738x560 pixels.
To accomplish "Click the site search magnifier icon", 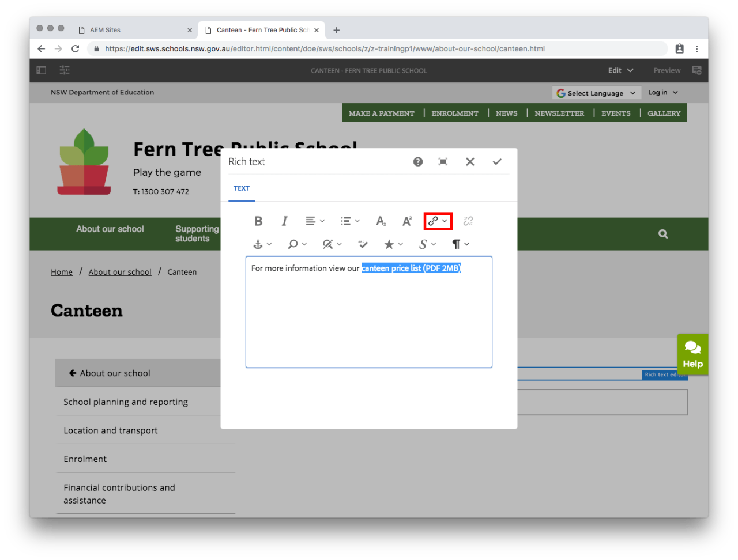I will 663,234.
